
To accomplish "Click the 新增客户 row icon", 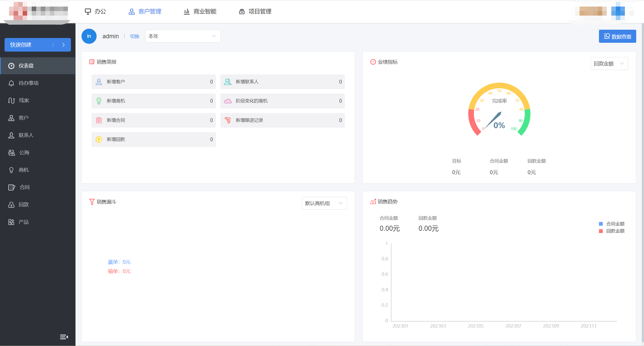I will pos(99,82).
